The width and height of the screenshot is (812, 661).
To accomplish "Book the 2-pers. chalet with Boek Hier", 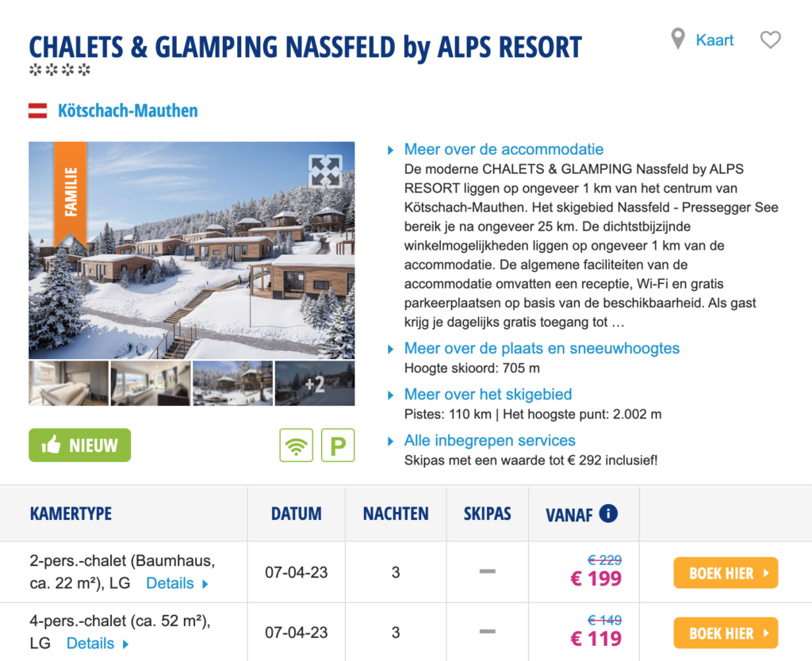I will click(x=726, y=573).
